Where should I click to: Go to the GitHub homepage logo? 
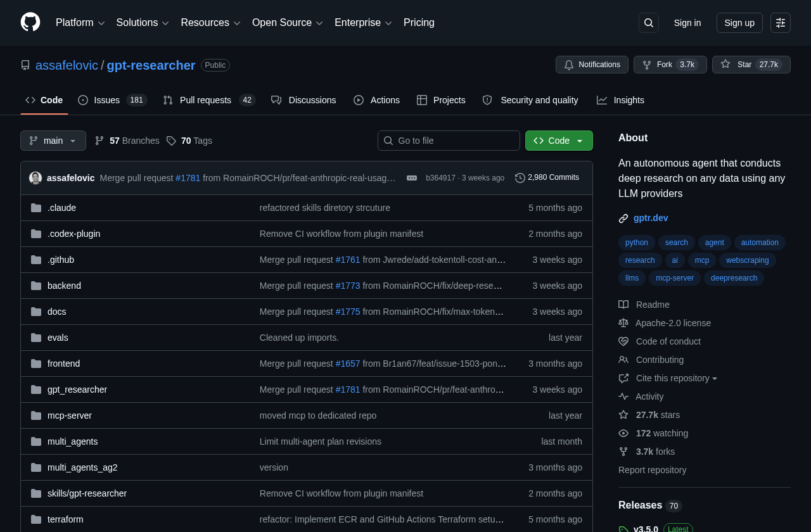pyautogui.click(x=30, y=22)
